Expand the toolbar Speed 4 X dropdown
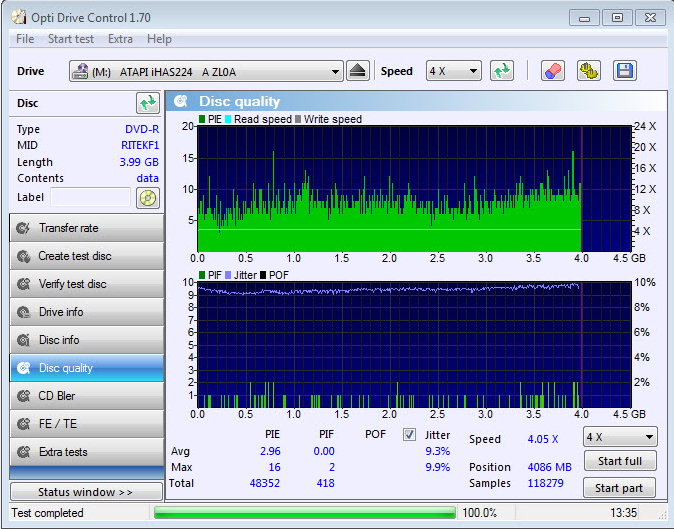 (453, 71)
